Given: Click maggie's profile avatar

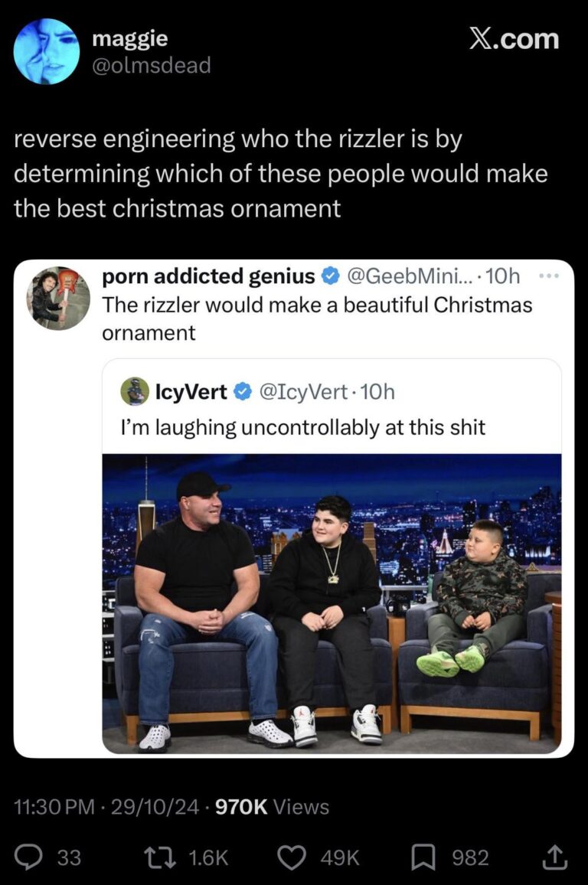Looking at the screenshot, I should pyautogui.click(x=46, y=51).
